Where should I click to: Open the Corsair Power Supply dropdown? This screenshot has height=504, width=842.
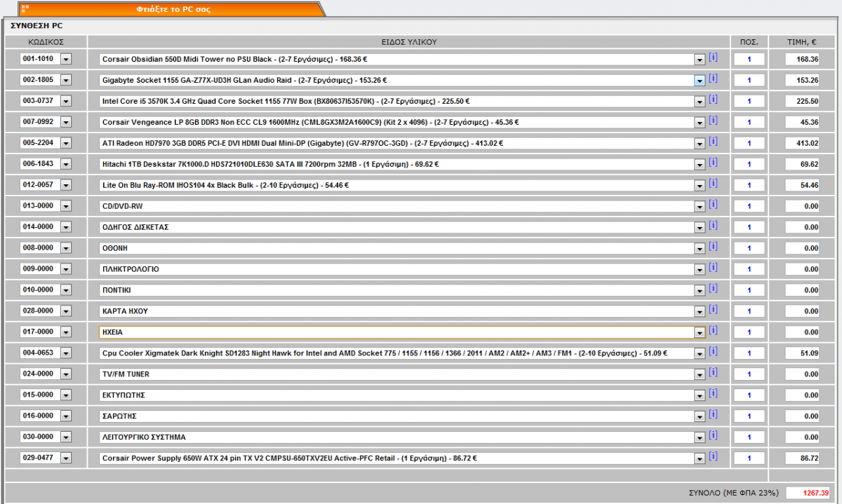tap(700, 458)
